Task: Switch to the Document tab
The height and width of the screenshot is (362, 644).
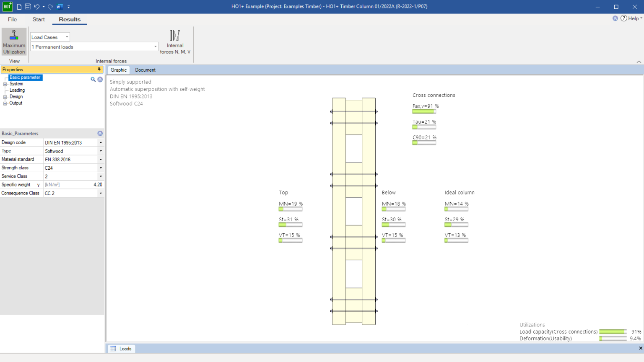Action: click(145, 70)
